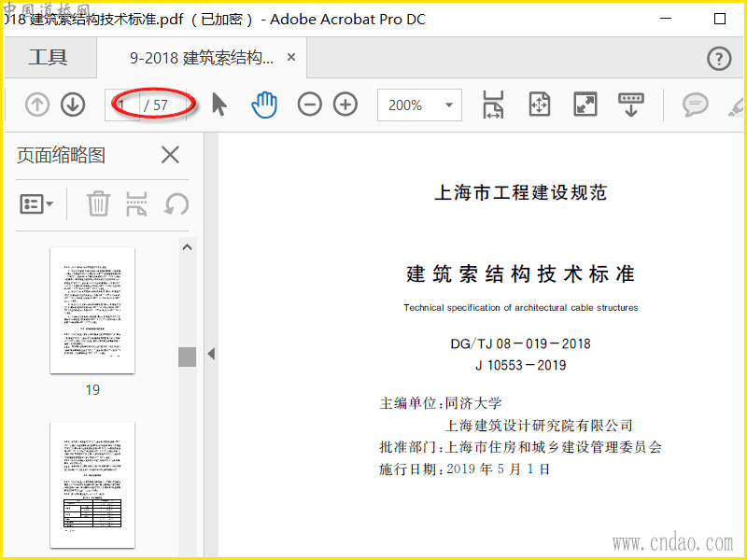Viewport: 747px width, 560px height.
Task: Click the text J 10553-2019
Action: (x=520, y=365)
